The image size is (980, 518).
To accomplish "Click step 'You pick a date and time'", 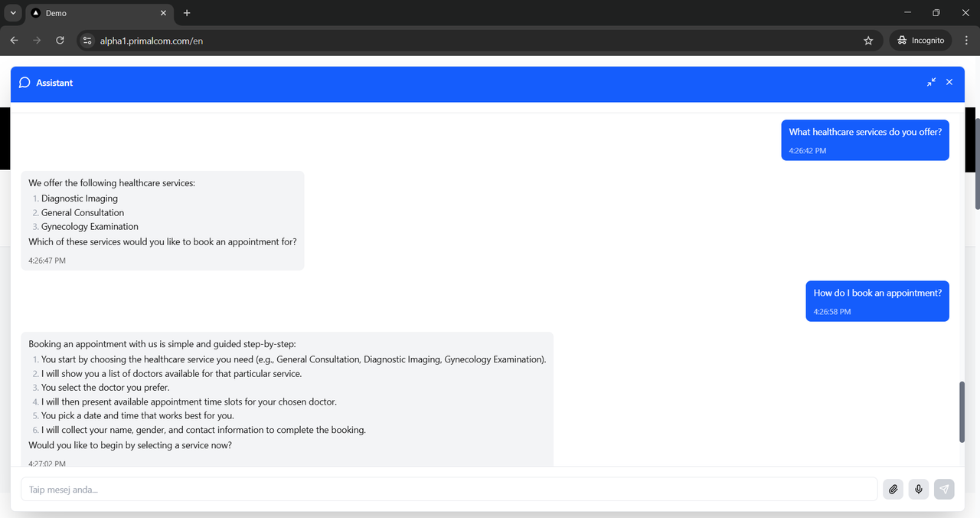I will pos(138,416).
